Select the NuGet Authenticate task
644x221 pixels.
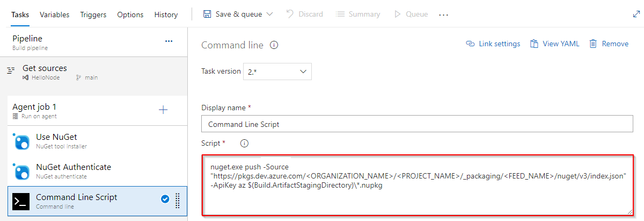pos(73,171)
